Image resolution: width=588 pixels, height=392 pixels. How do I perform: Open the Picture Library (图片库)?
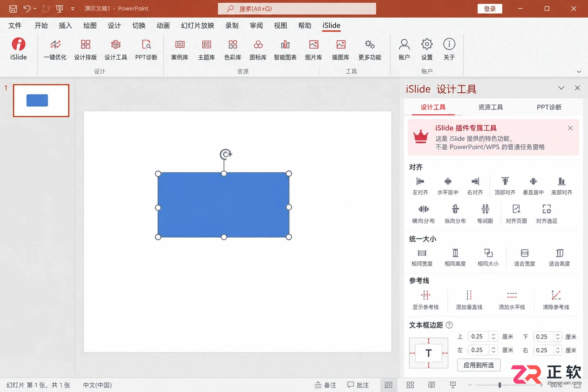tap(314, 50)
